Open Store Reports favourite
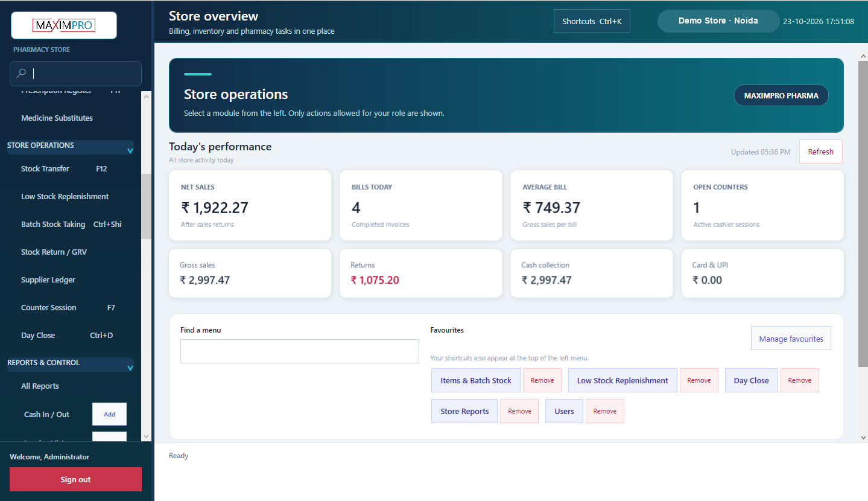 464,411
